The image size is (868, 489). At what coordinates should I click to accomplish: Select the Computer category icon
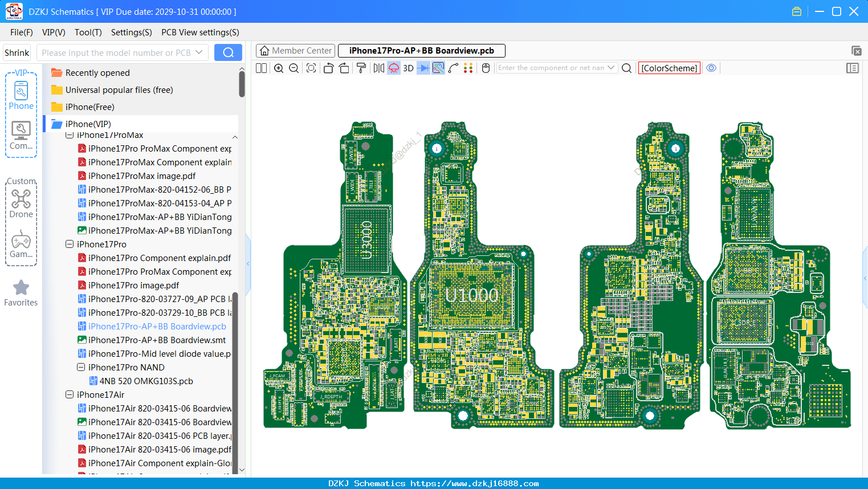point(21,136)
